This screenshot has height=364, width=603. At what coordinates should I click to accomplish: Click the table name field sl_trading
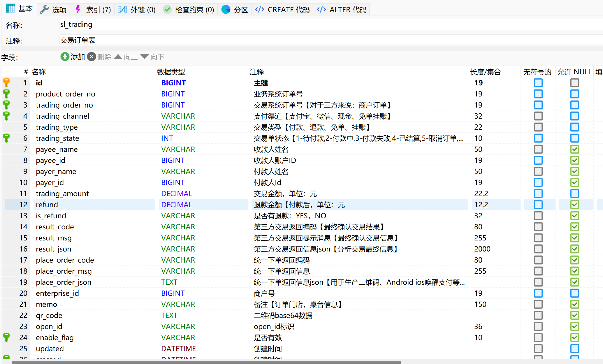(x=331, y=24)
